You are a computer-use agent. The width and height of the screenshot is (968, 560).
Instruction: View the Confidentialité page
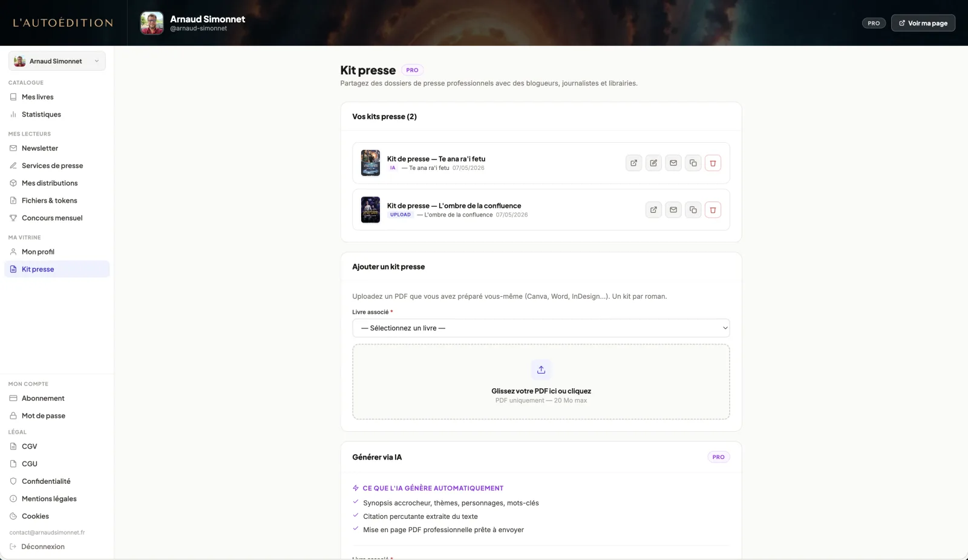pyautogui.click(x=57, y=481)
